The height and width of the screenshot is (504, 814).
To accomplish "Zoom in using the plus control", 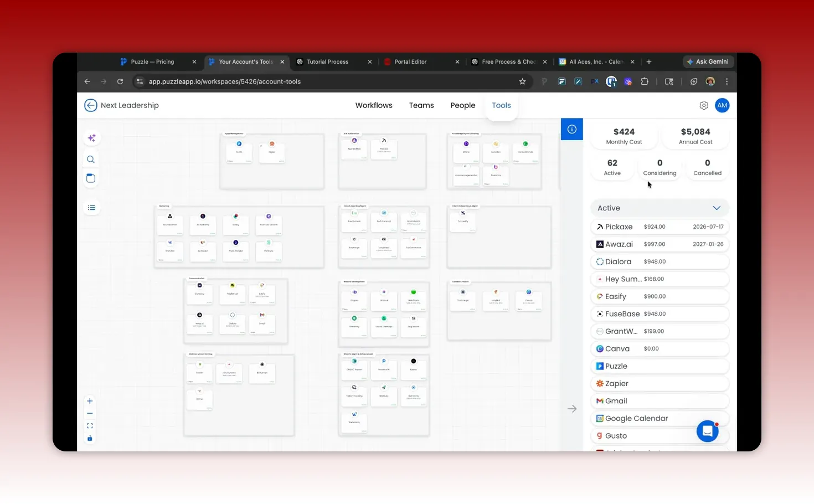I will [x=90, y=400].
